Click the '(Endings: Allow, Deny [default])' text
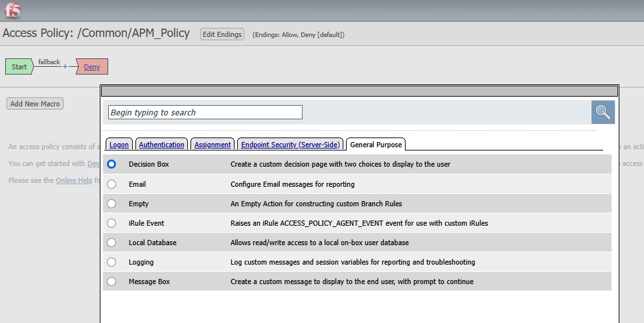The width and height of the screenshot is (644, 323). pyautogui.click(x=299, y=34)
